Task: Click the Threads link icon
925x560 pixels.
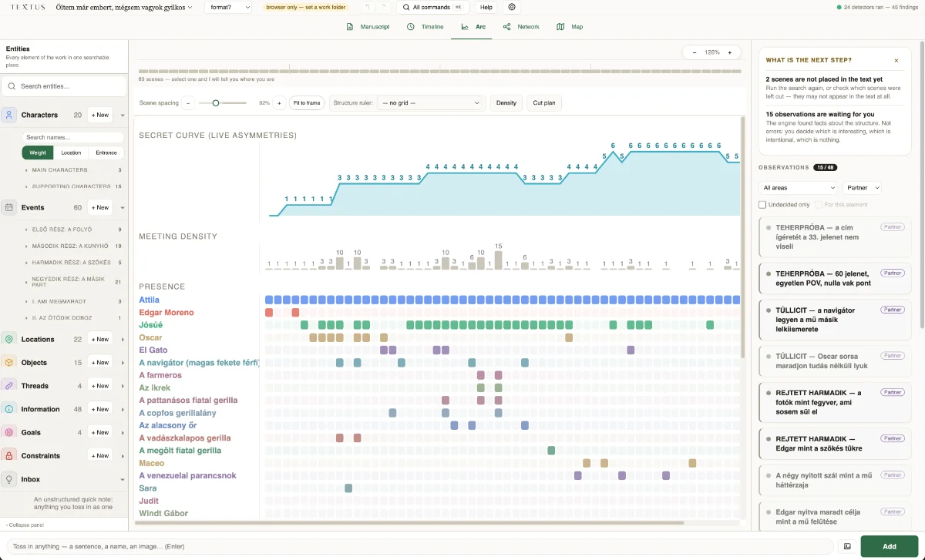Action: 9,386
